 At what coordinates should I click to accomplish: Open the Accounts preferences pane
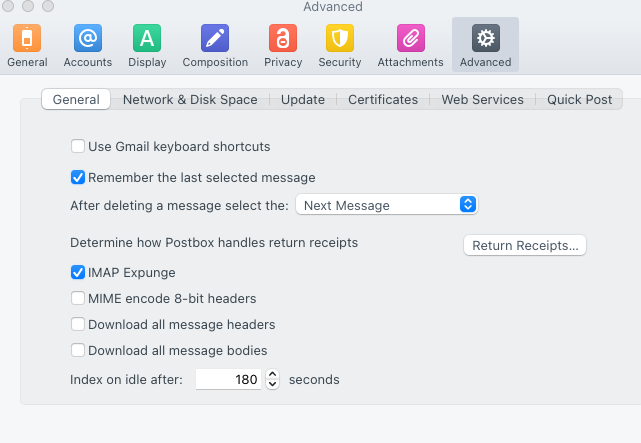pyautogui.click(x=87, y=45)
